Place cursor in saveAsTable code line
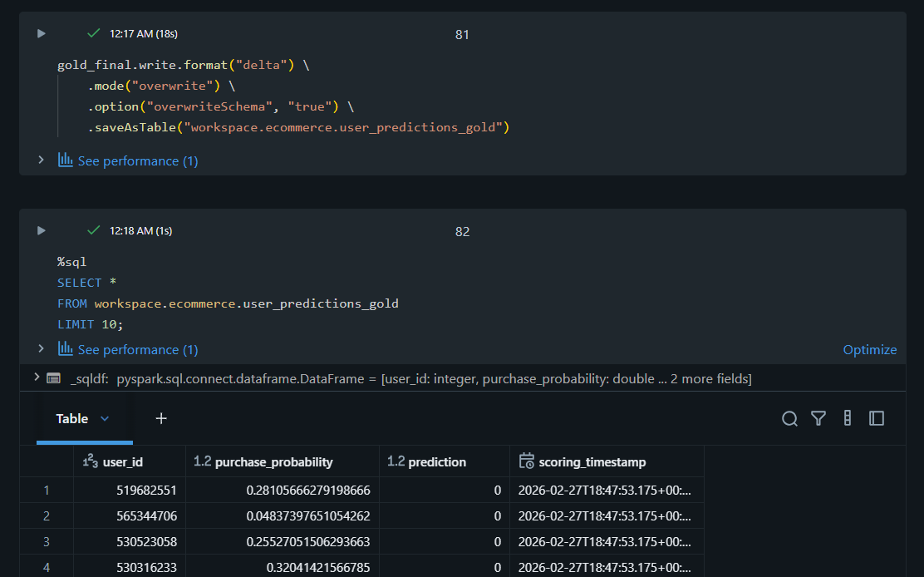Screen dimensions: 924x577 pos(298,127)
